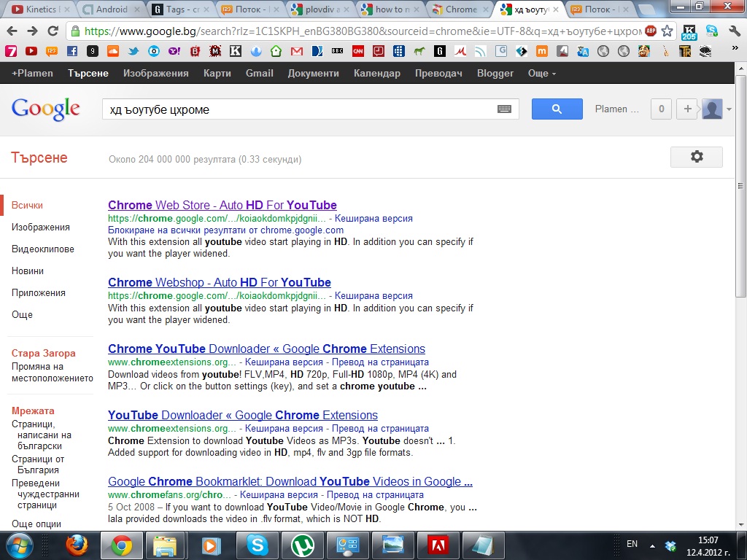The height and width of the screenshot is (560, 747).
Task: Show more bookmarks with the chevron
Action: (x=735, y=49)
